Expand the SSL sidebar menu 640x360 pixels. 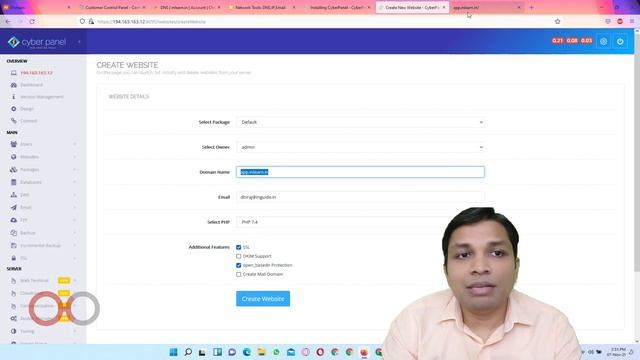tap(43, 258)
